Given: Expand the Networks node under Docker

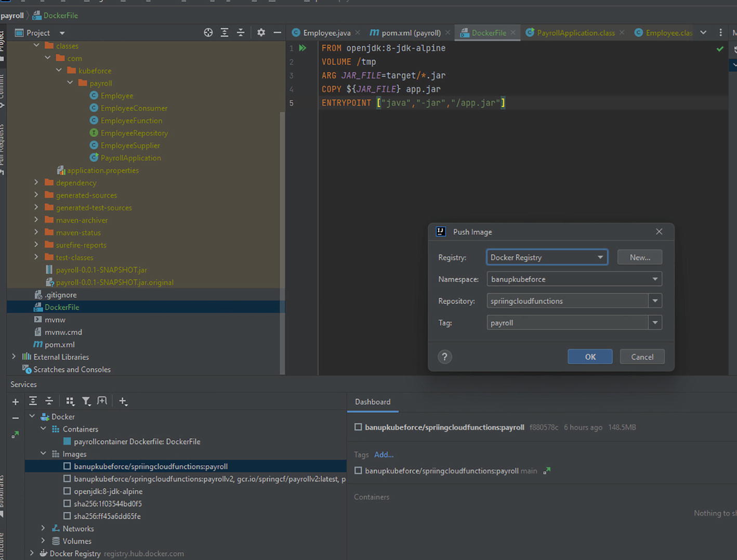Looking at the screenshot, I should tap(43, 528).
